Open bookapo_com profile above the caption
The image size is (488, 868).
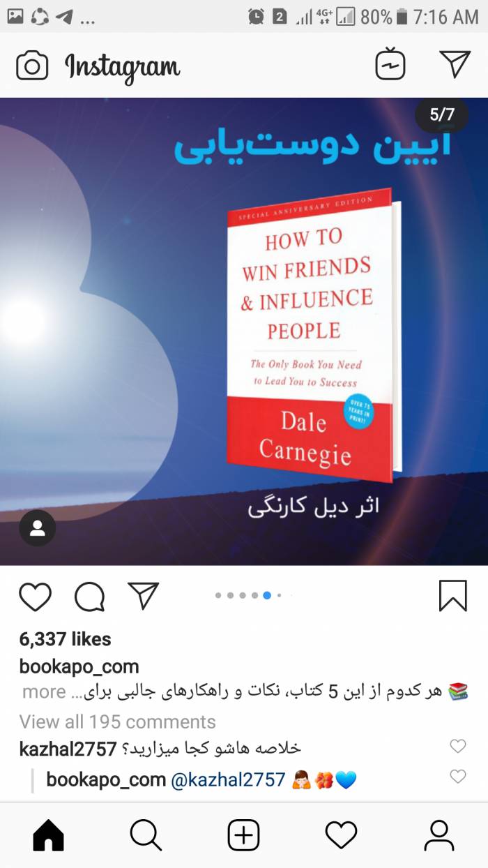(79, 666)
